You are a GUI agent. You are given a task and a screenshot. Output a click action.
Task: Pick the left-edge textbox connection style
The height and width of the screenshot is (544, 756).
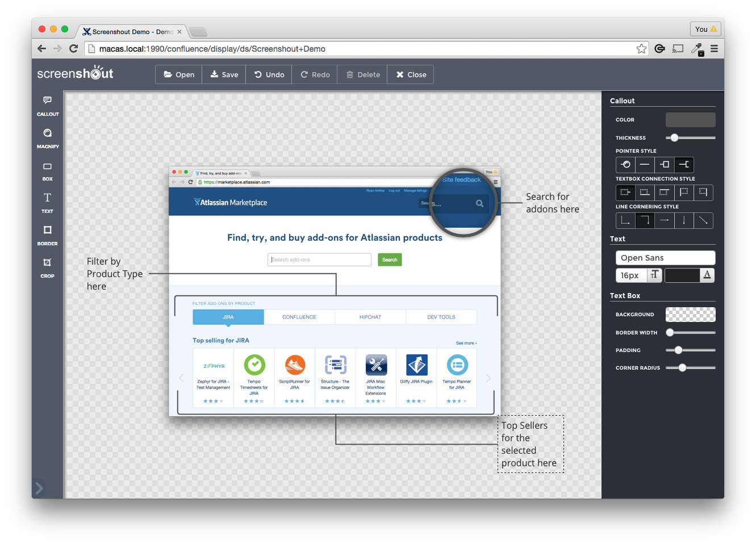(x=684, y=193)
